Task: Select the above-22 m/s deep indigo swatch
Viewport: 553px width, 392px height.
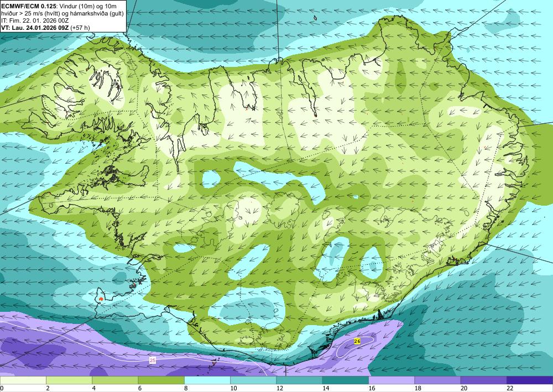Action: click(x=530, y=380)
